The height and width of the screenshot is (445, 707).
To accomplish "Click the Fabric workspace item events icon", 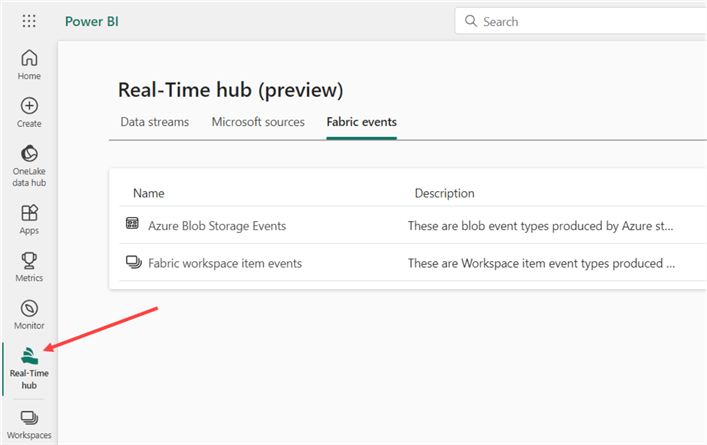I will point(133,262).
